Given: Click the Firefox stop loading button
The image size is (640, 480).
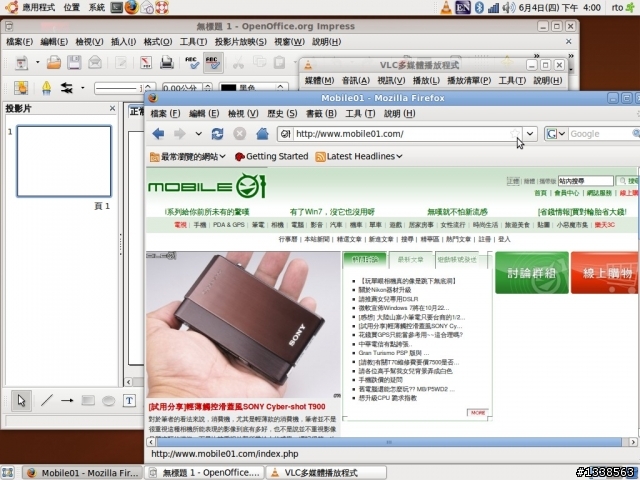Looking at the screenshot, I should pyautogui.click(x=240, y=134).
